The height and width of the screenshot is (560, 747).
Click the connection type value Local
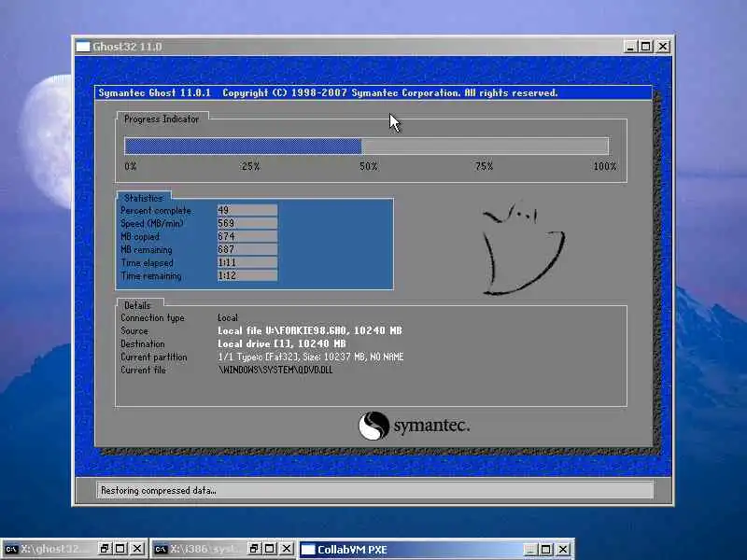click(228, 317)
